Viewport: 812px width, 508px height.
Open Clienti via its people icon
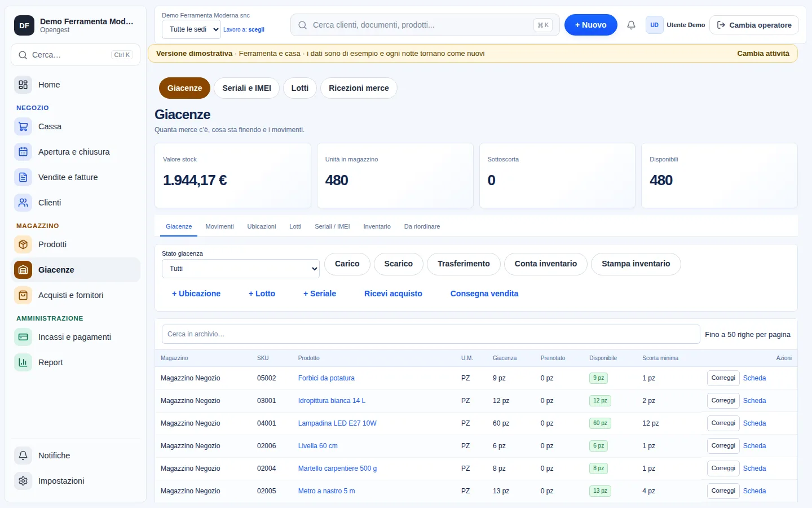(23, 203)
